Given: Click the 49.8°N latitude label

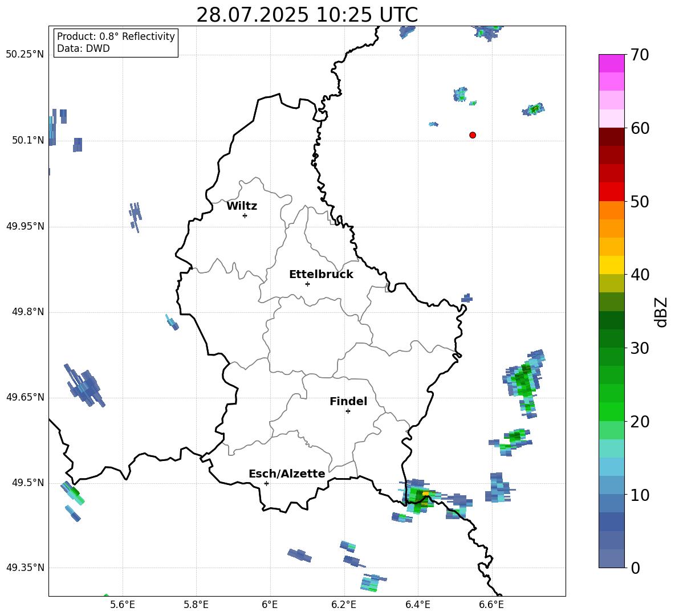Looking at the screenshot, I should tap(28, 312).
